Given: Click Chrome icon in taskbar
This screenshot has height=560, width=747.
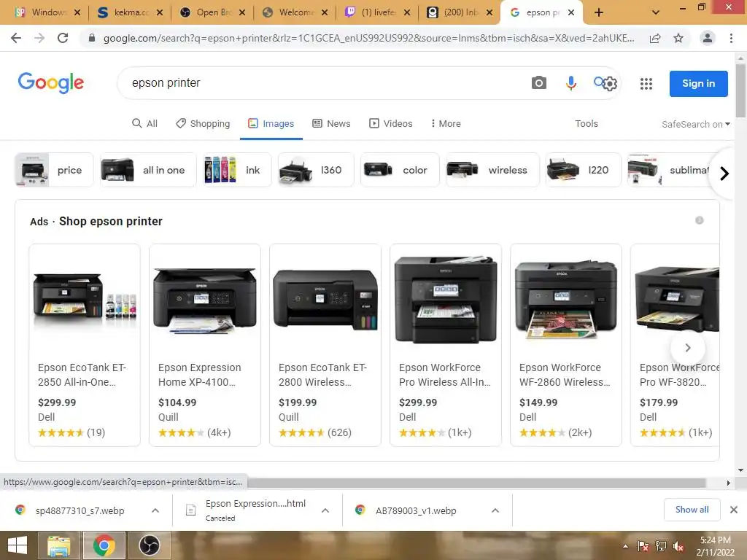Looking at the screenshot, I should (x=104, y=545).
